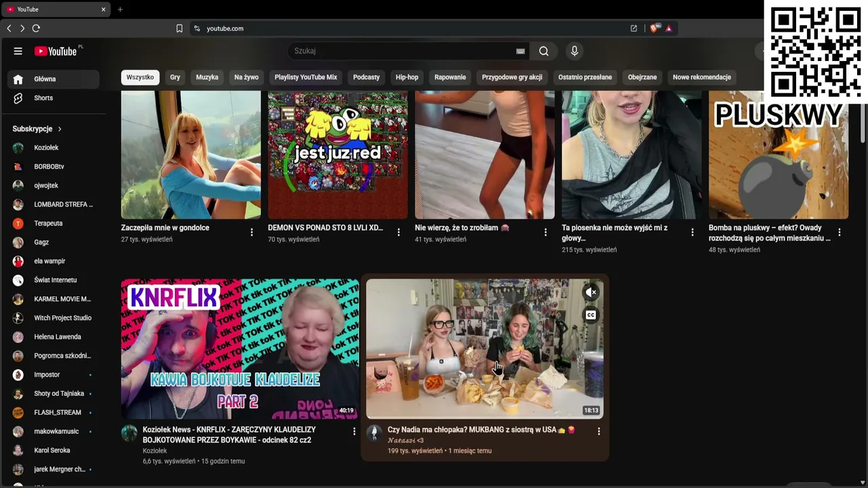Unmute the MUKBANG video preview
The image size is (868, 488).
(x=591, y=292)
